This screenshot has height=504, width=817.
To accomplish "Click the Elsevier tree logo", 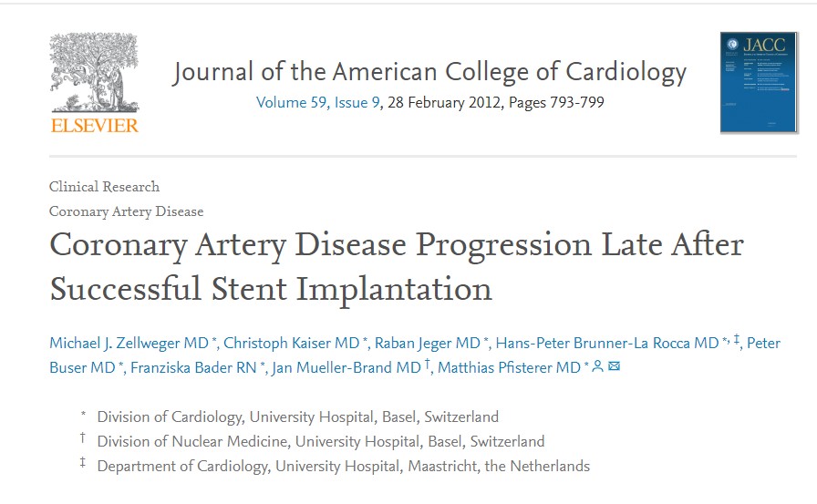I will [94, 82].
